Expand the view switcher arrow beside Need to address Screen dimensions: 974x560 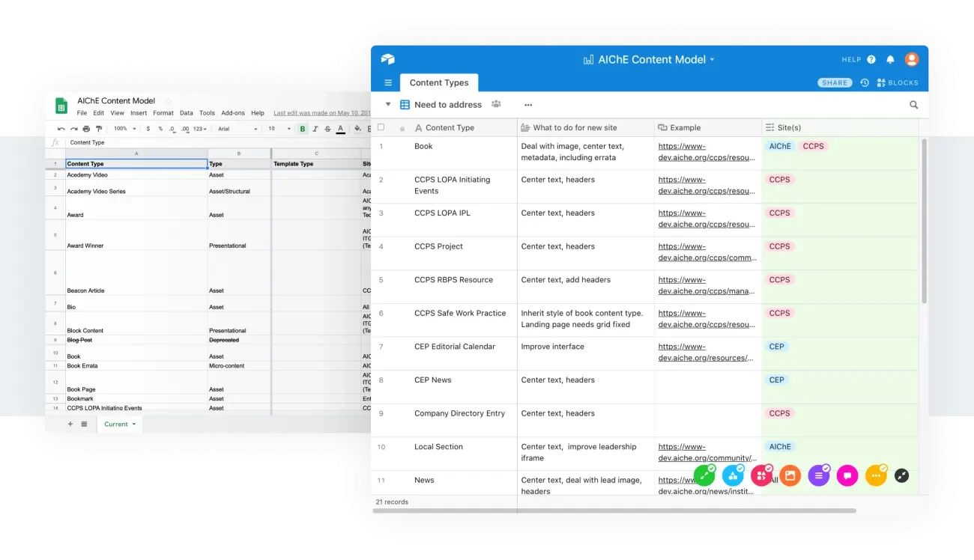(388, 105)
